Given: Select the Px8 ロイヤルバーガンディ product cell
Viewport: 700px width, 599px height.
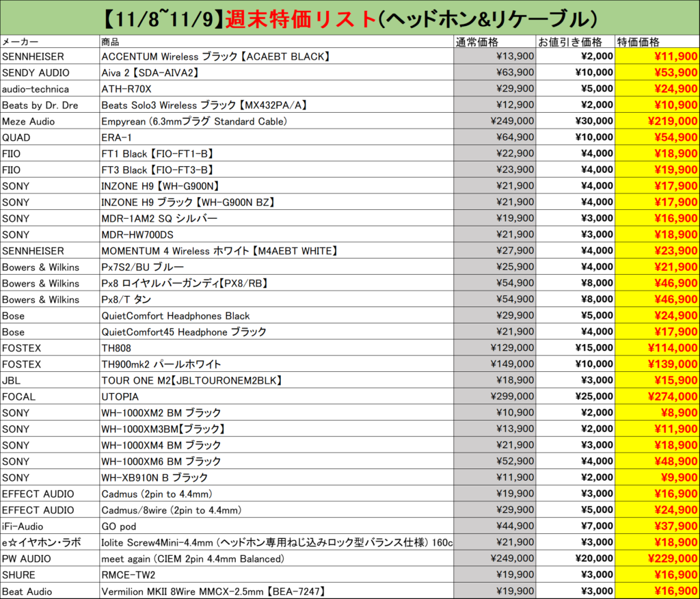Looking at the screenshot, I should click(x=184, y=283).
